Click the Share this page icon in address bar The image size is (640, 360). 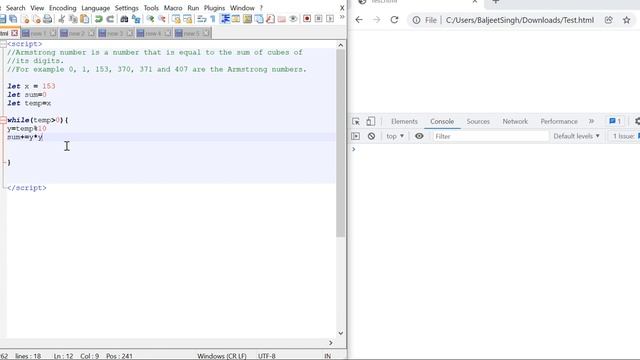[x=609, y=20]
